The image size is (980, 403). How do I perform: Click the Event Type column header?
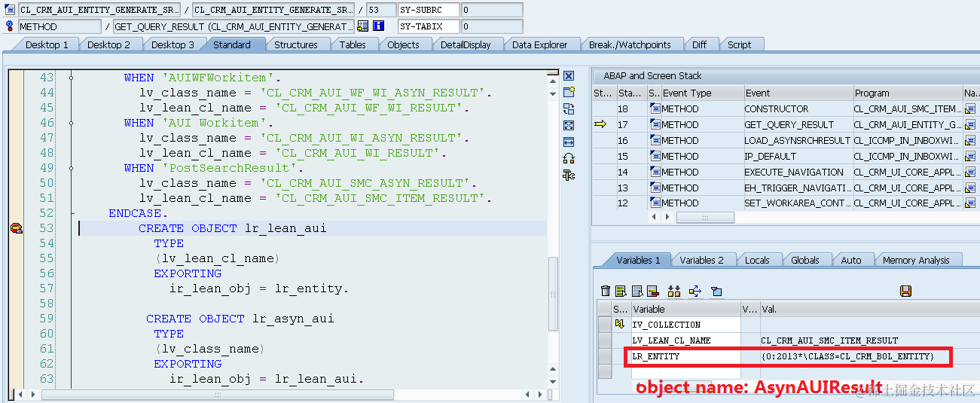click(701, 93)
